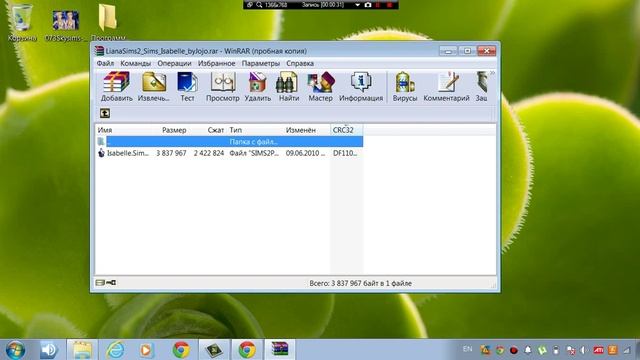Click the camera snapshot icon in recorder bar
Image resolution: width=640 pixels, height=360 pixels.
368,5
